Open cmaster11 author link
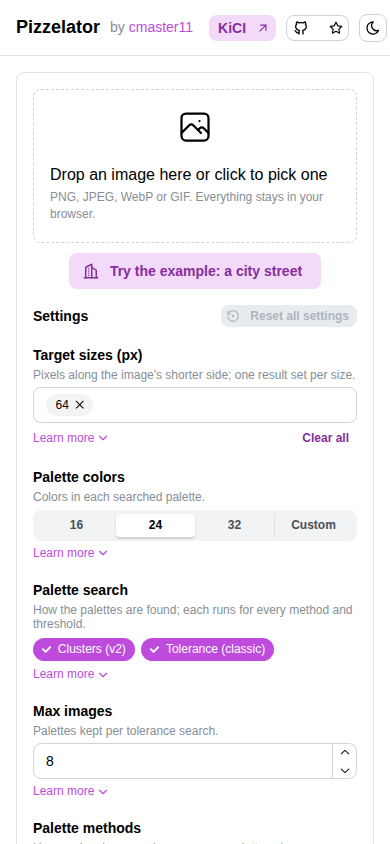The width and height of the screenshot is (390, 844). coord(160,27)
